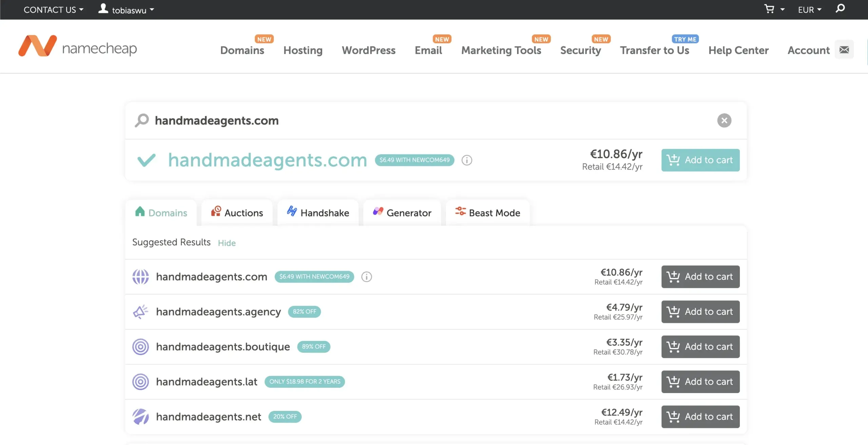Open the CONTACT US dropdown
This screenshot has height=445, width=868.
pos(54,10)
